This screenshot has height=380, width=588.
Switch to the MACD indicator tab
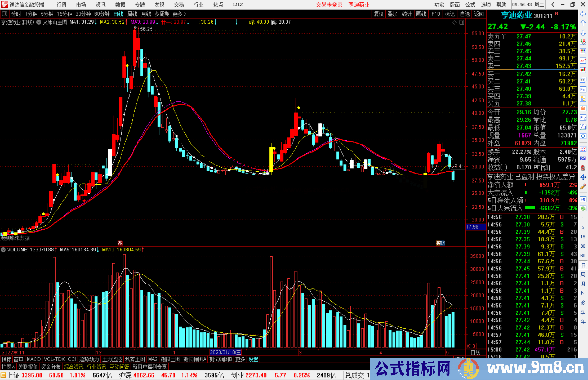pyautogui.click(x=34, y=359)
